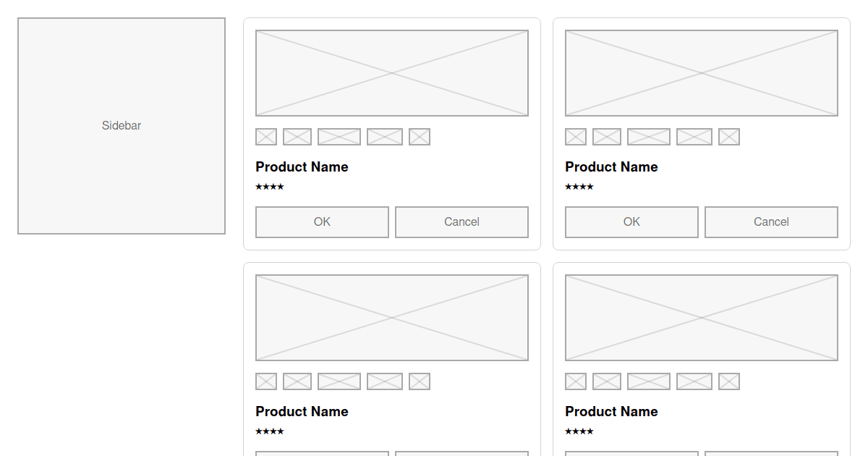Open the Product Name link on the top-right card
Viewport: 868px width, 456px height.
(611, 166)
